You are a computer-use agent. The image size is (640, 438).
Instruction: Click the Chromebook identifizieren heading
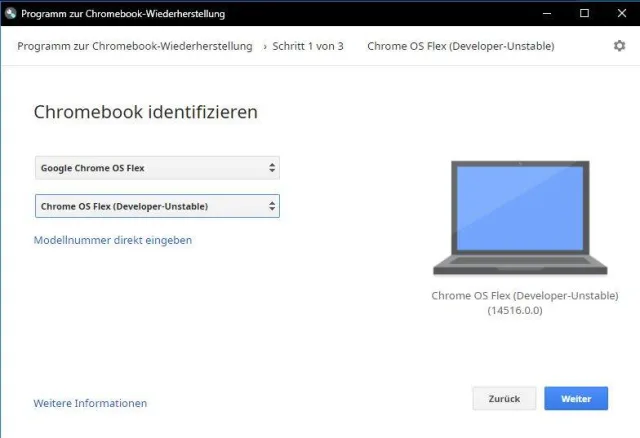(x=146, y=112)
